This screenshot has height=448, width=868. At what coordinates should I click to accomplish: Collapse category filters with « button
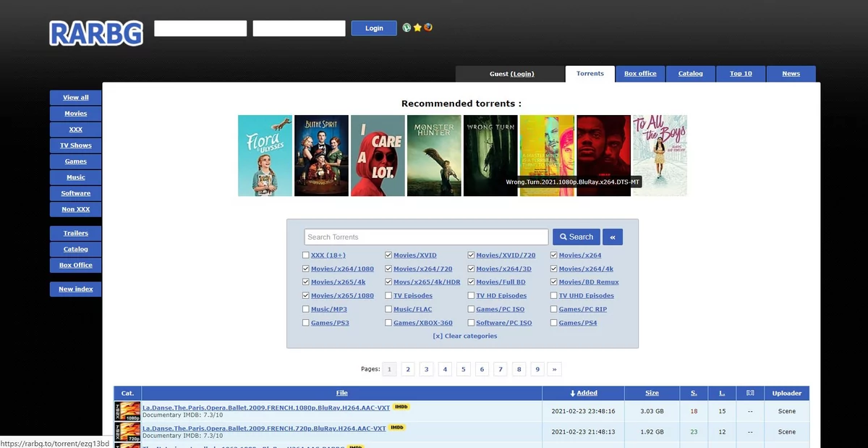coord(612,237)
